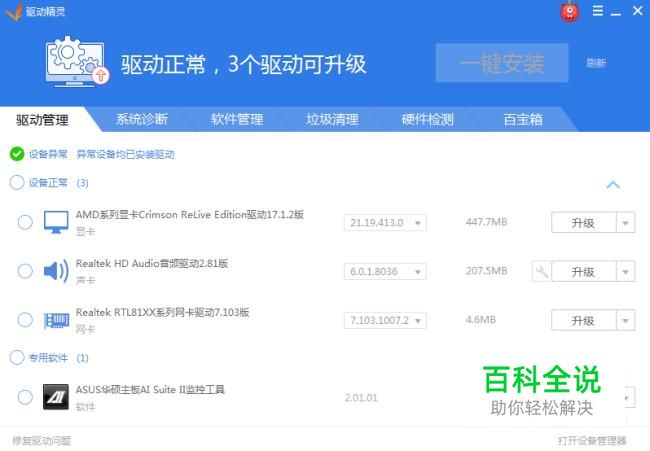This screenshot has width=650, height=451.
Task: Open version dropdown 21.19.413.0
Action: 385,223
